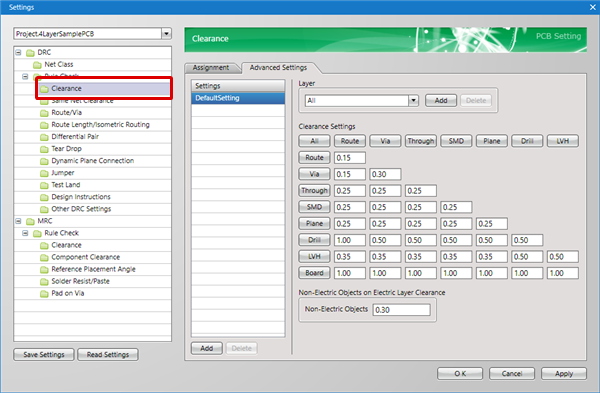This screenshot has height=393, width=600.
Task: Select DefaultSetting in the Settings list
Action: click(238, 98)
